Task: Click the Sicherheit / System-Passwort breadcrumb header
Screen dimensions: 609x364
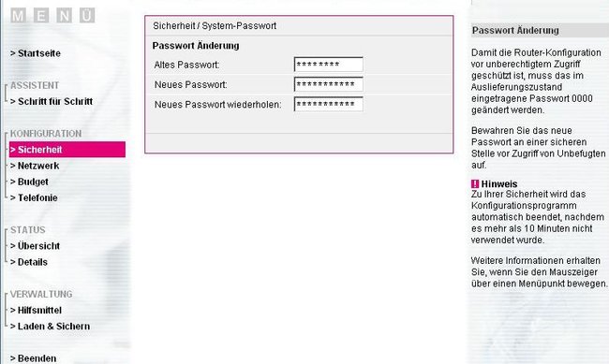Action: coord(215,26)
